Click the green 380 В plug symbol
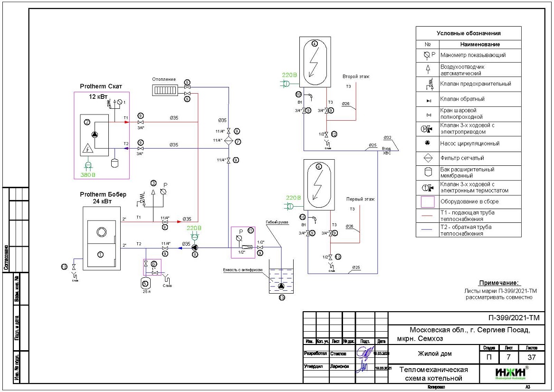This screenshot has height=392, width=554. point(87,166)
